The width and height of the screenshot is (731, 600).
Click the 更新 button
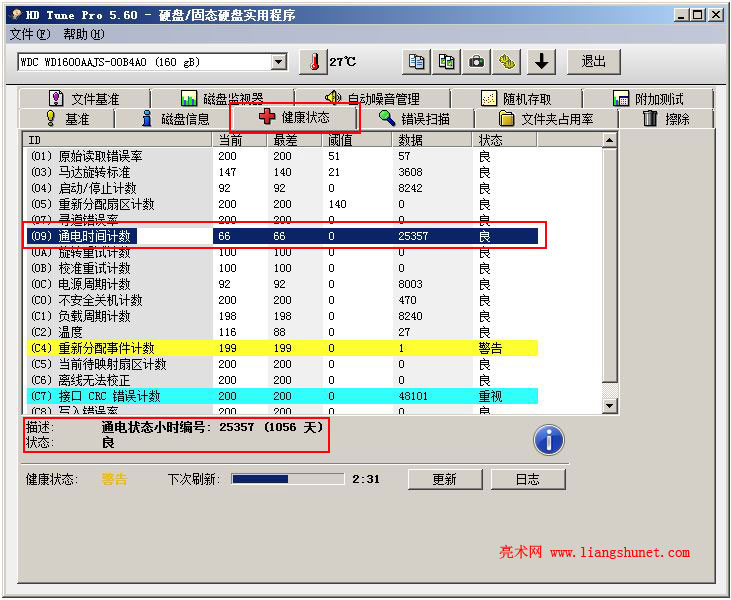(x=445, y=479)
